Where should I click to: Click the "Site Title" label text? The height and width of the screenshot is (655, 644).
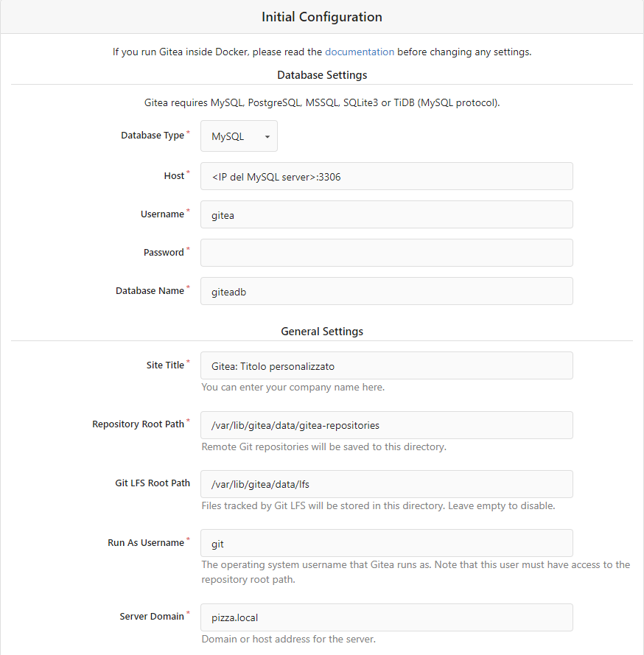coord(165,365)
